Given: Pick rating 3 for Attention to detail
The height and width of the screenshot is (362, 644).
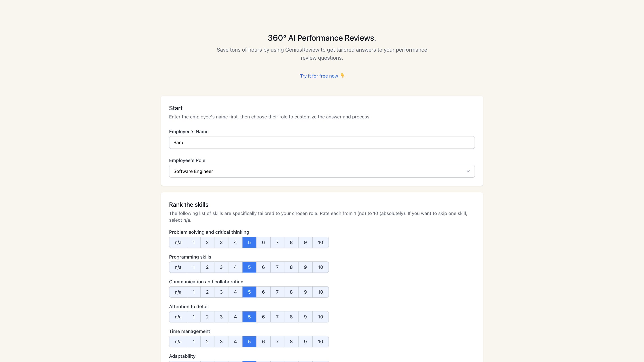Looking at the screenshot, I should (221, 317).
